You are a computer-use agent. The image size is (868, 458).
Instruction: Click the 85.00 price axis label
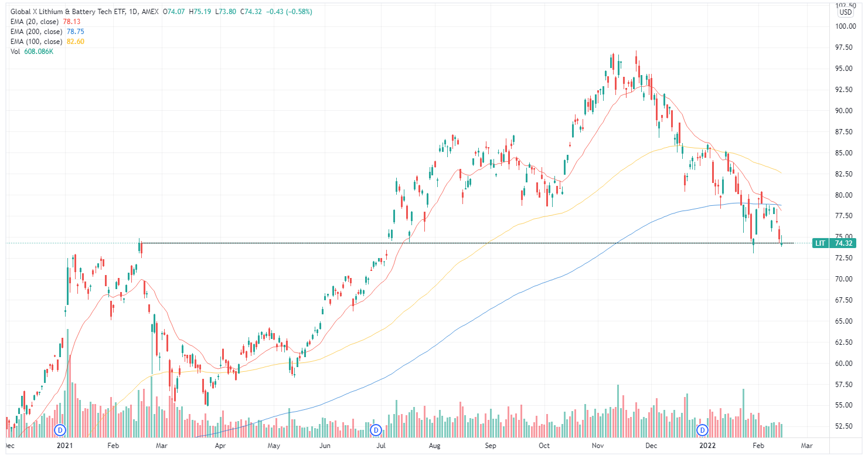click(845, 153)
